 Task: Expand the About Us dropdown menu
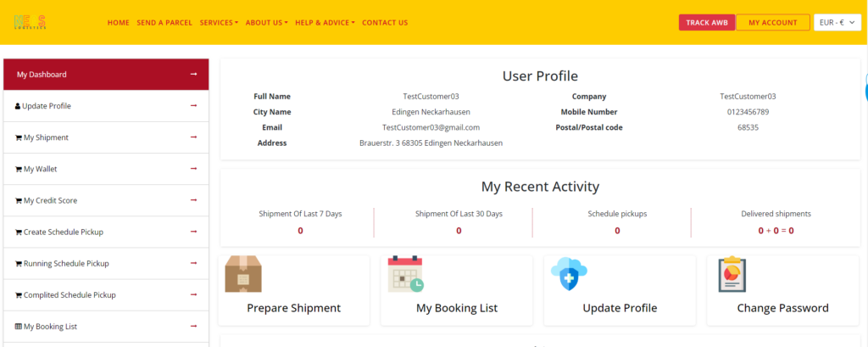click(266, 23)
